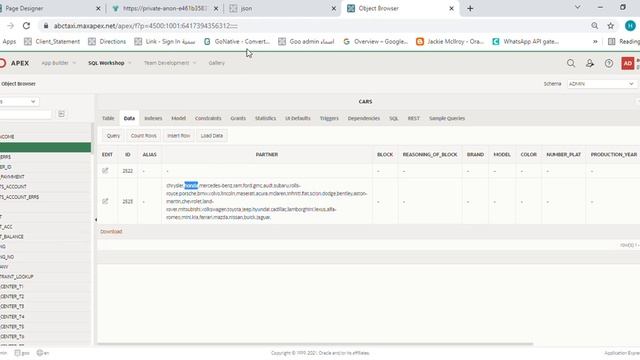Switch to the Dependencies tab
Screen dimensions: 640x360
(364, 118)
